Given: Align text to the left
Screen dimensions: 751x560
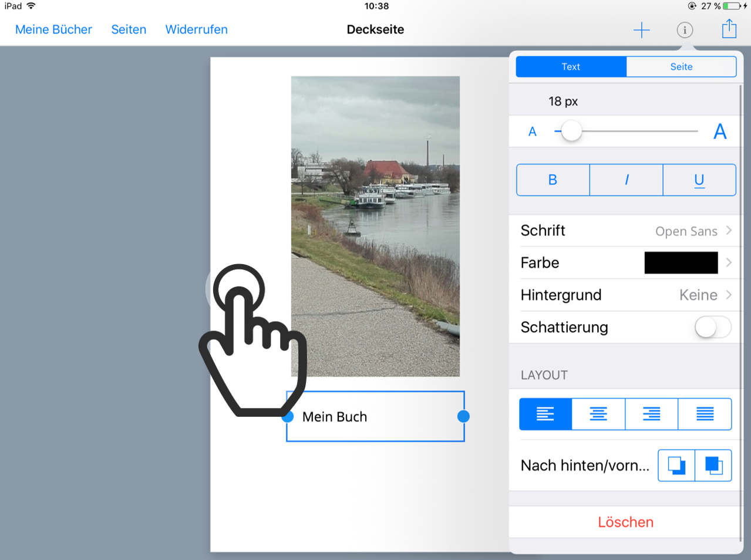Looking at the screenshot, I should (x=545, y=414).
